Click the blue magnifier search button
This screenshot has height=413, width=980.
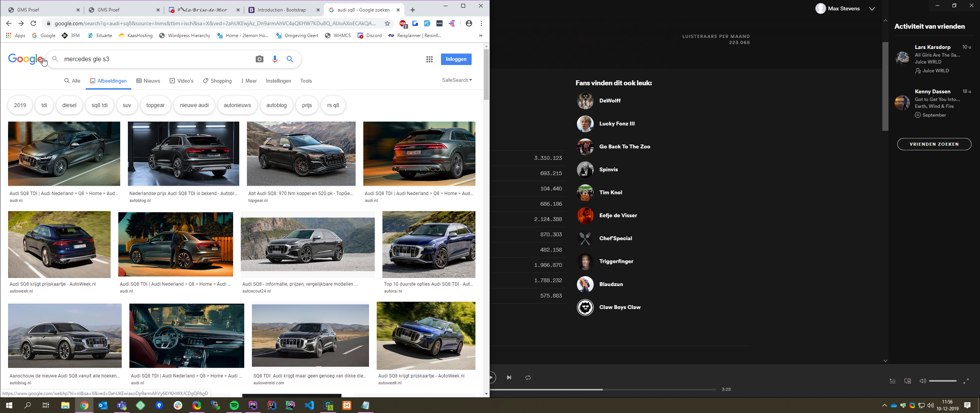[x=290, y=59]
